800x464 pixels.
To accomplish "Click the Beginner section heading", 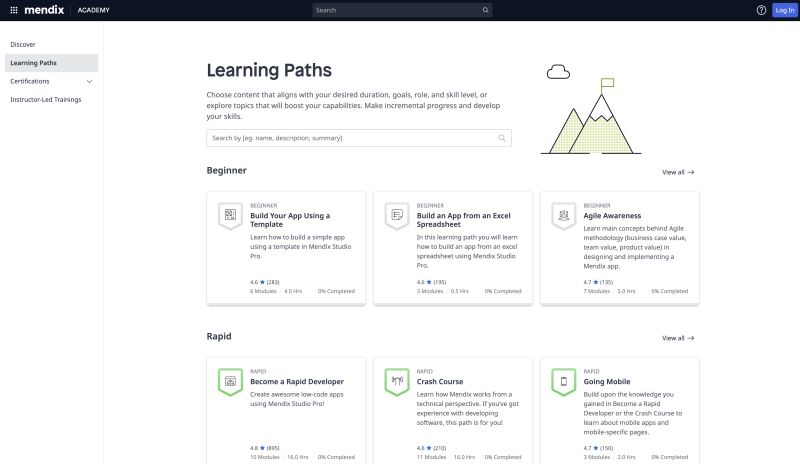I will coord(227,170).
